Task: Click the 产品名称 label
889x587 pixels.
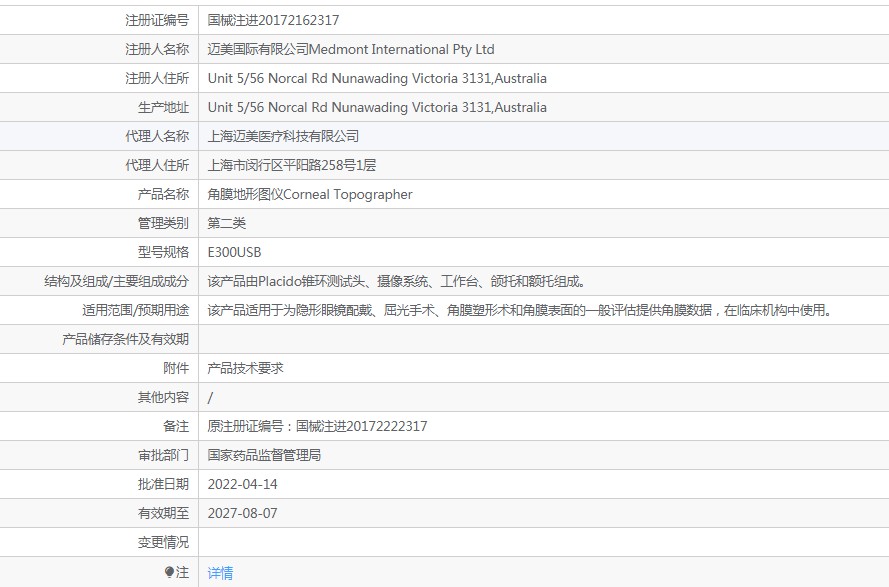Action: tap(163, 194)
